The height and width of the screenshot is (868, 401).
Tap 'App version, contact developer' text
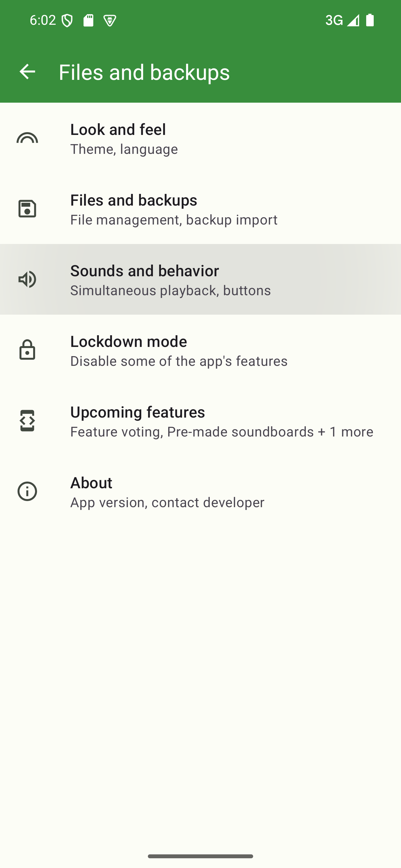[x=167, y=502]
